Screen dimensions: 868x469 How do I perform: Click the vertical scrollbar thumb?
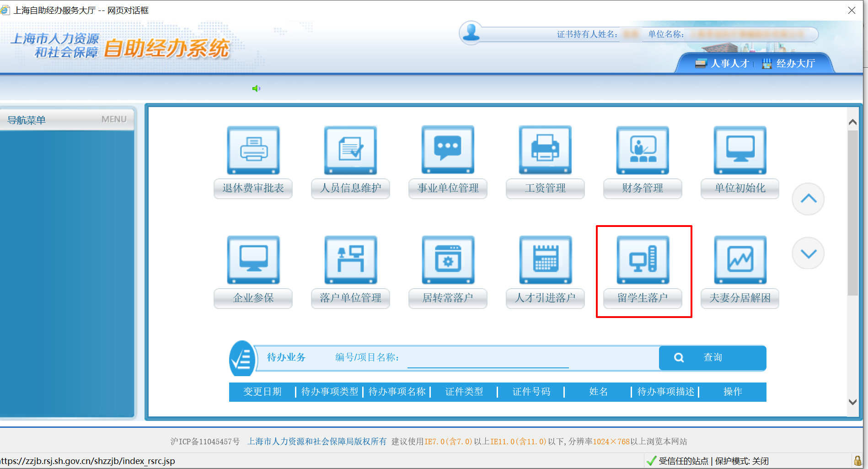click(x=852, y=213)
